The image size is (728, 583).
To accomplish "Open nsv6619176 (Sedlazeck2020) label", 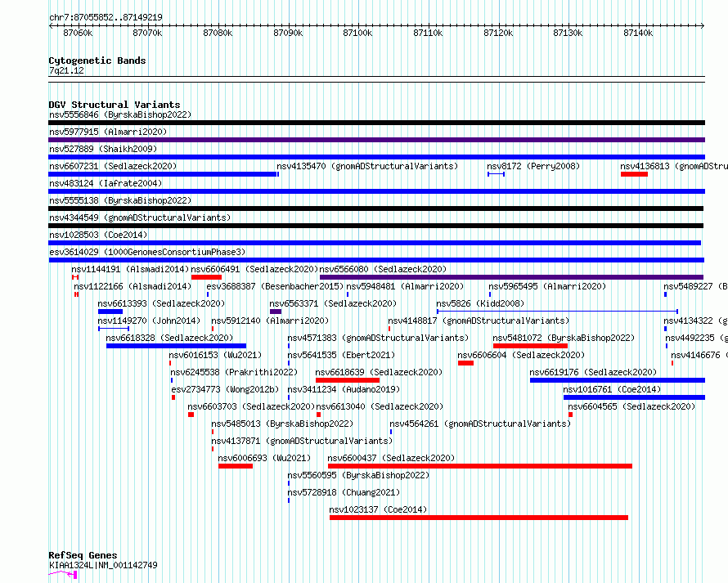I will tap(593, 372).
